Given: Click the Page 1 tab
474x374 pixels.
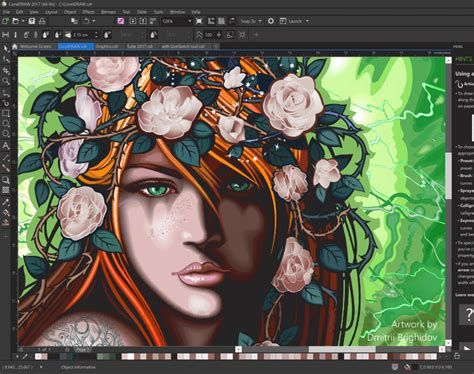Looking at the screenshot, I should pos(82,349).
